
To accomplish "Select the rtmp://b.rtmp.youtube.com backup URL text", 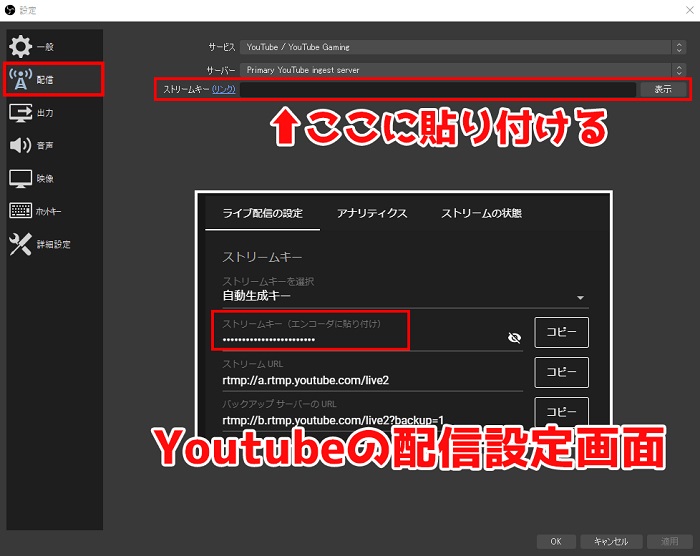I will [333, 420].
